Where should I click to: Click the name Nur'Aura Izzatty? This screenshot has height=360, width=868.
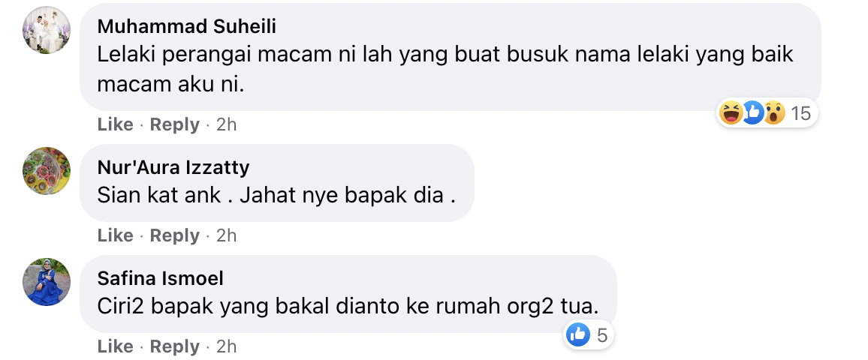[x=173, y=167]
